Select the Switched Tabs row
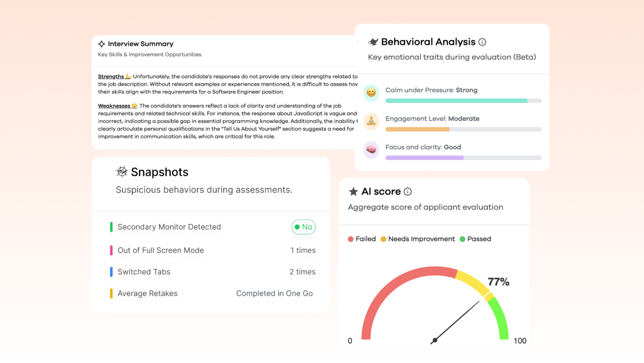The image size is (644, 363). (213, 272)
